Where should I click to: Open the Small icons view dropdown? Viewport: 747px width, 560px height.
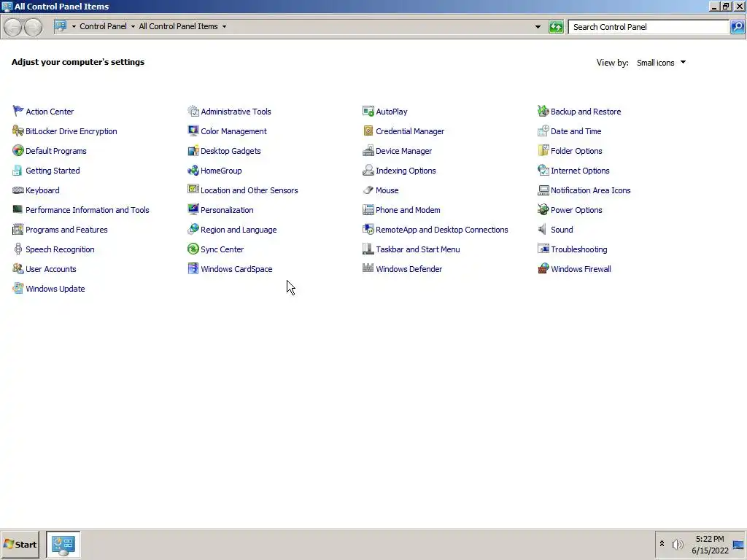[x=661, y=63]
